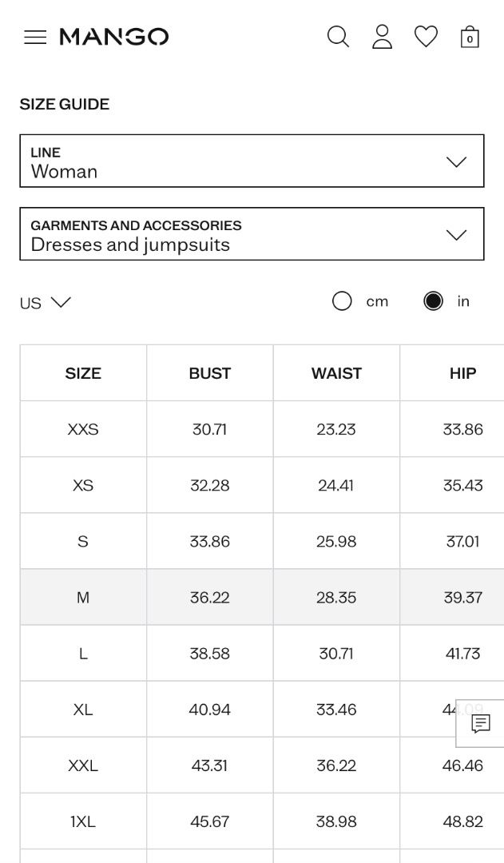View wishlist via heart icon
The height and width of the screenshot is (863, 504).
tap(426, 37)
